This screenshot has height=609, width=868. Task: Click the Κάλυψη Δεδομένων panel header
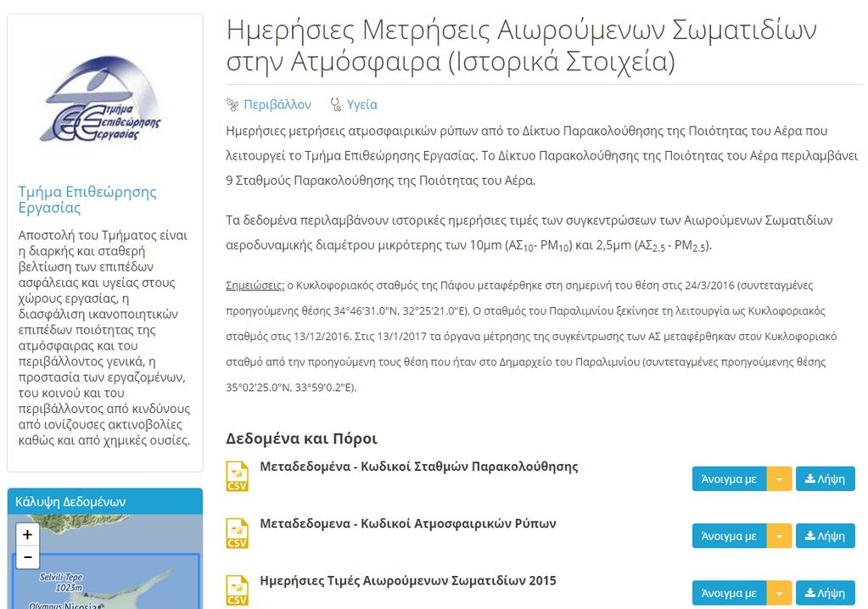click(105, 501)
